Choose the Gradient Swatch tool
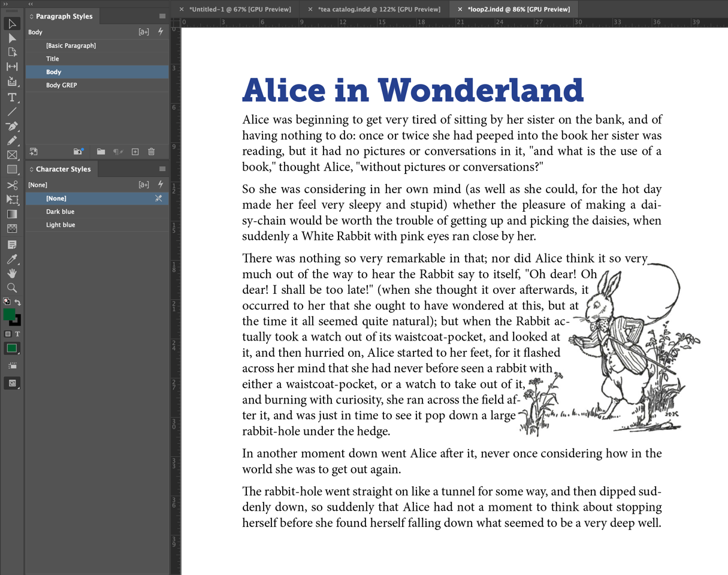 click(x=12, y=213)
